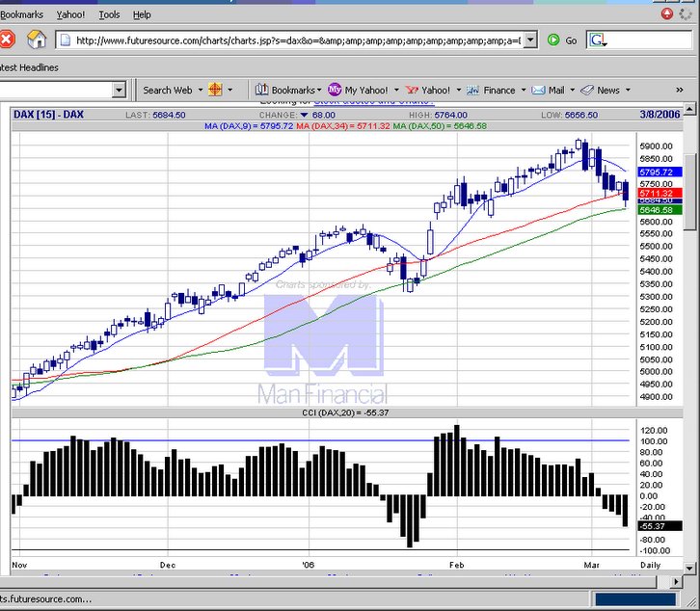This screenshot has height=611, width=700.
Task: Click the MA (DAX,9) legend text
Action: [x=249, y=126]
